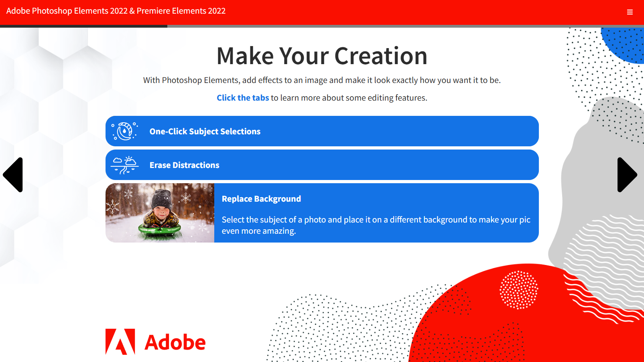
Task: Go to previous slide with left arrow
Action: [x=13, y=175]
